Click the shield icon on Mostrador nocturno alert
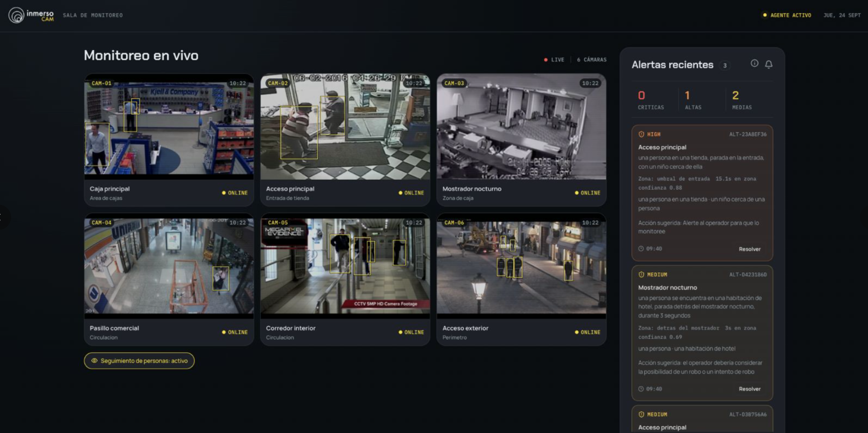Screen dimensions: 868x433 pyautogui.click(x=641, y=274)
